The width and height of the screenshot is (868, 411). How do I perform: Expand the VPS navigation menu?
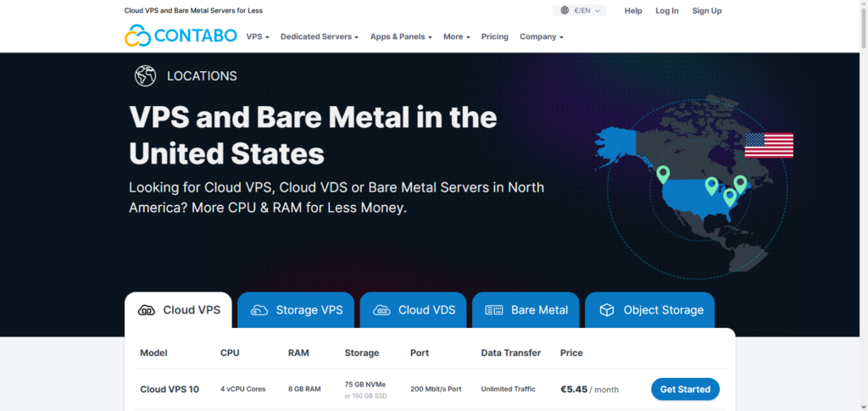click(x=258, y=37)
